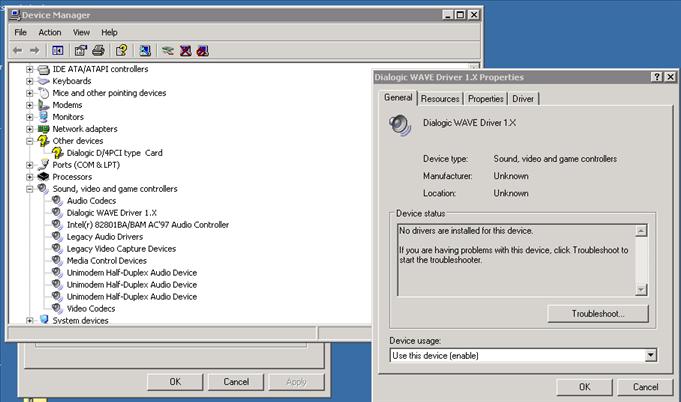Switch to the Resources tab
This screenshot has width=681, height=402.
(440, 99)
